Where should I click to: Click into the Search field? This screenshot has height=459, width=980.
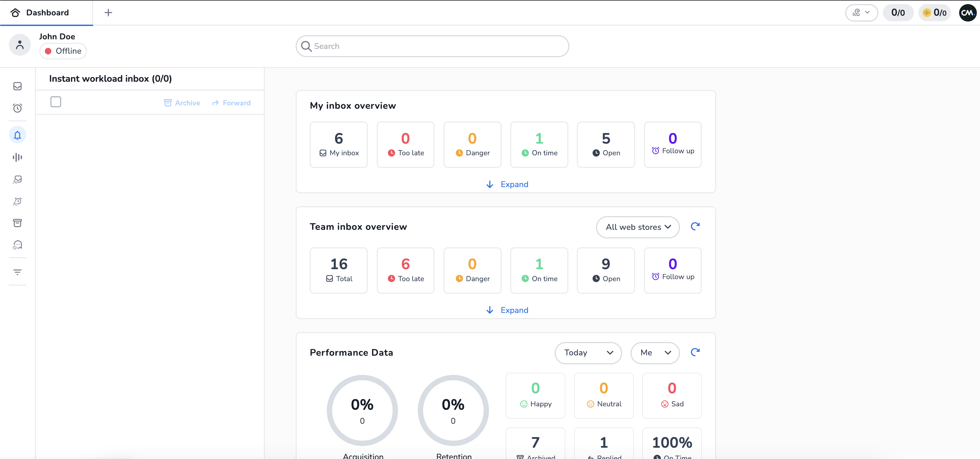(432, 47)
